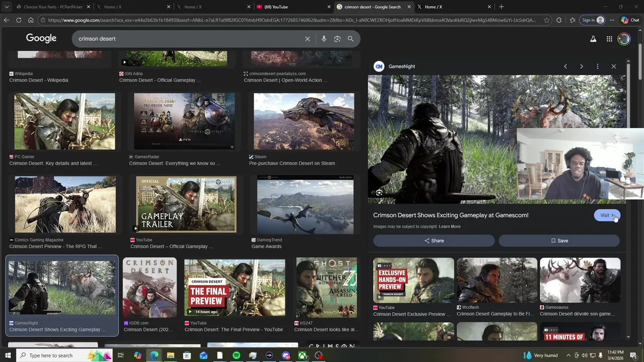Visit the GamesNight source page
Image resolution: width=644 pixels, height=362 pixels.
pyautogui.click(x=607, y=215)
